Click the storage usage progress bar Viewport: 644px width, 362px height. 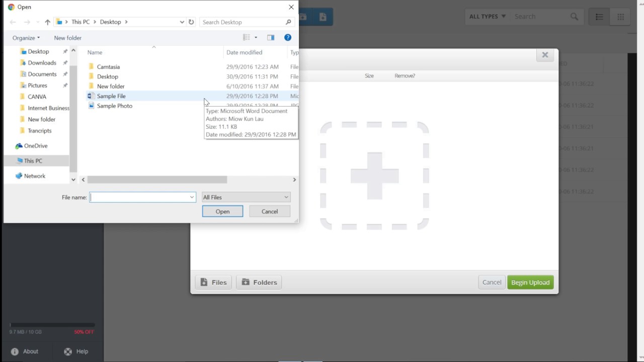52,325
